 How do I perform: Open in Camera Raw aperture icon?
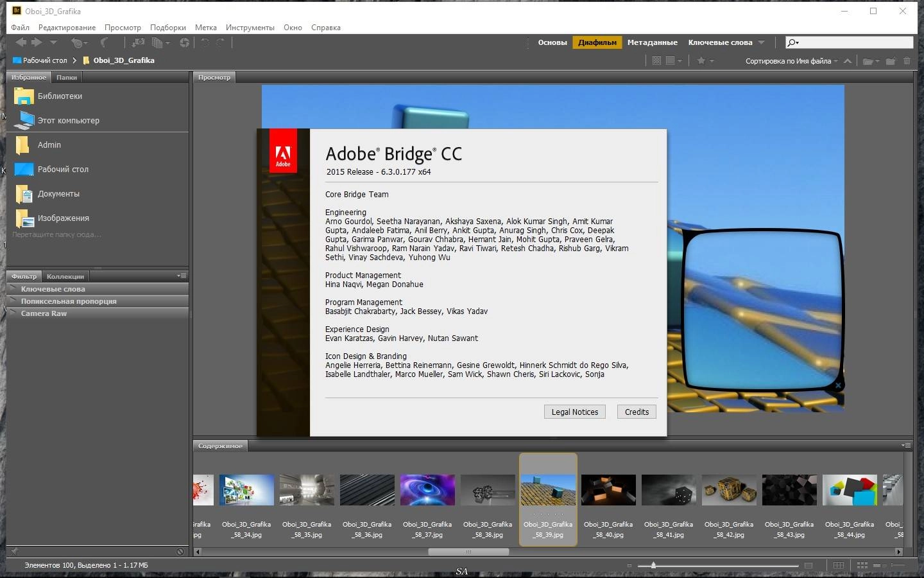pyautogui.click(x=185, y=42)
